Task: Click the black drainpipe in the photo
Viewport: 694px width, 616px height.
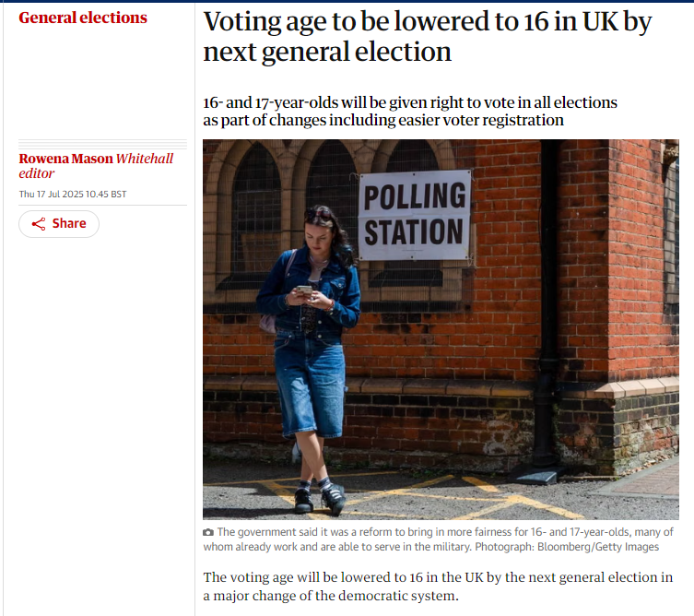Action: [547, 310]
